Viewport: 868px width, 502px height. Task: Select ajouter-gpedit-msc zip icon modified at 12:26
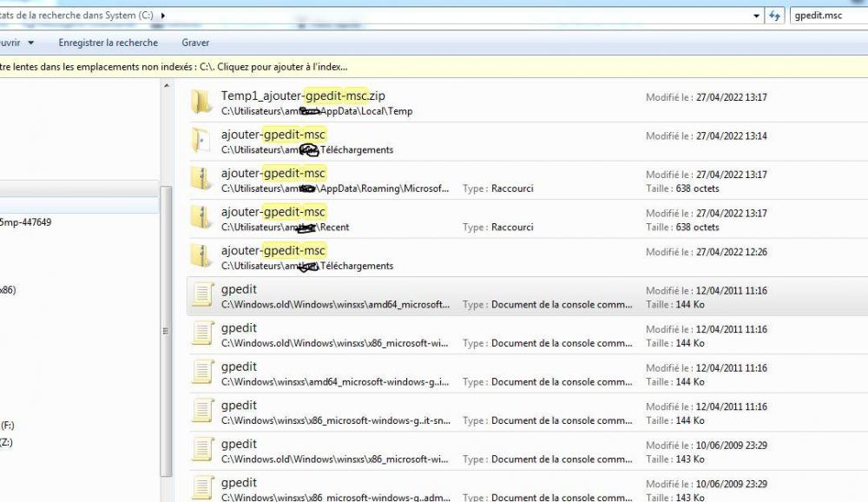(x=202, y=258)
